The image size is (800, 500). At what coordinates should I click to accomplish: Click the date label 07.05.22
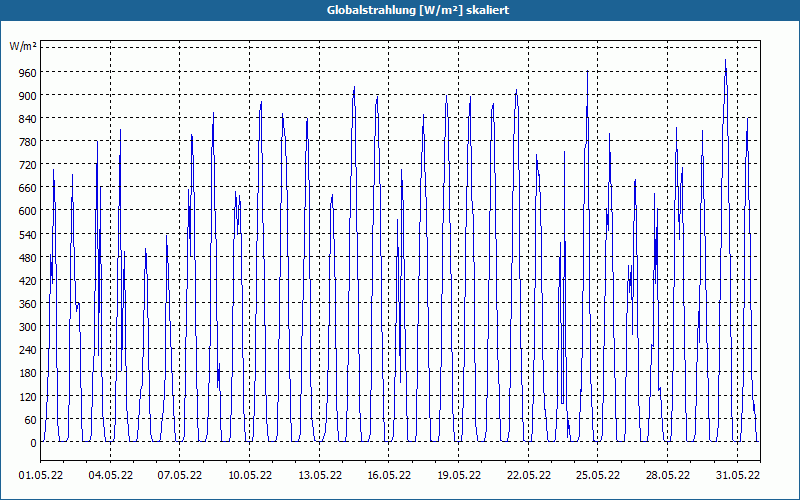pos(180,475)
